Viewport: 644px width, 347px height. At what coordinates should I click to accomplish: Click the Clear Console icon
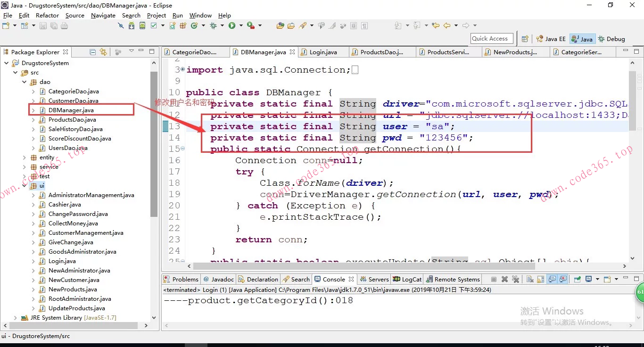[530, 279]
